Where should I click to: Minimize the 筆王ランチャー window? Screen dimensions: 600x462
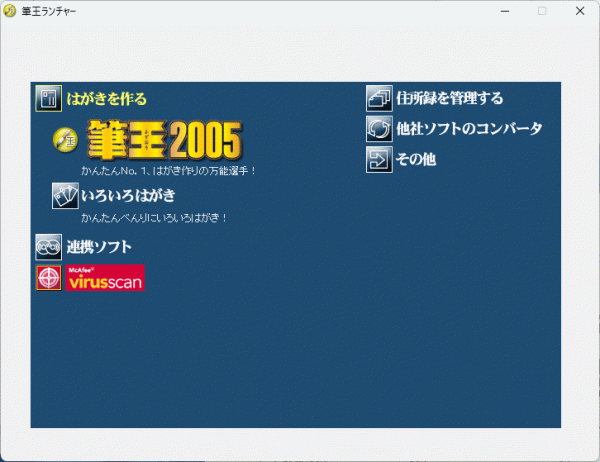tap(505, 11)
